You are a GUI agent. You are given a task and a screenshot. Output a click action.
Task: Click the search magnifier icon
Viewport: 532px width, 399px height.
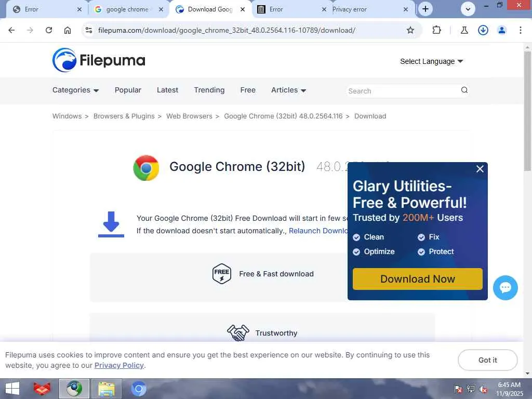[464, 90]
